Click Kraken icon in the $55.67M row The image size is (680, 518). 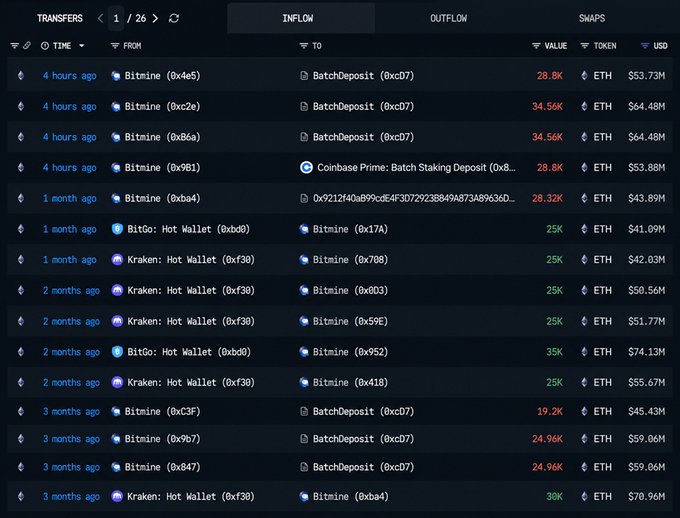(117, 382)
